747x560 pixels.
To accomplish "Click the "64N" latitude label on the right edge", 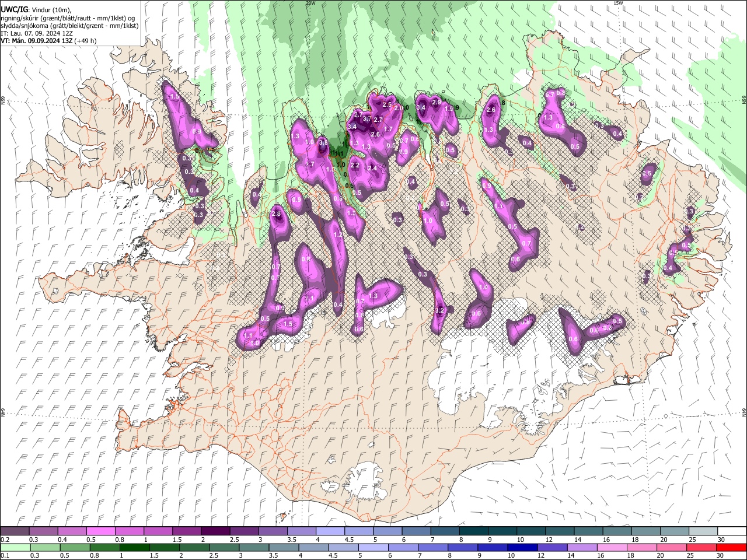I will pos(744,412).
